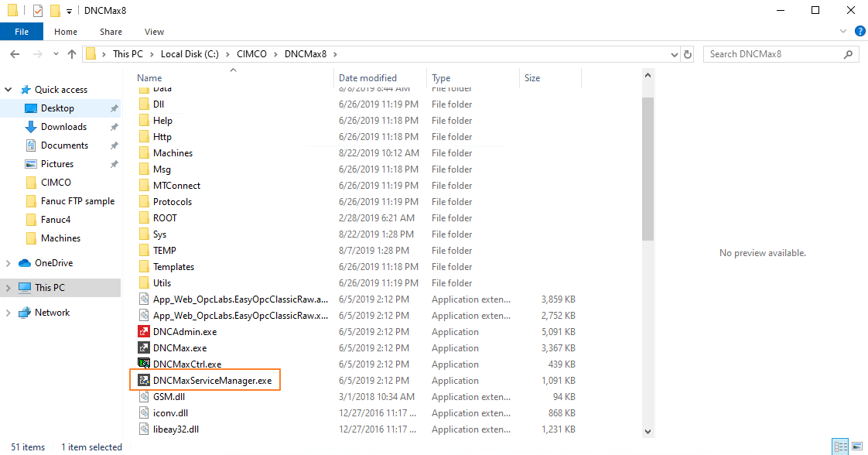Select iconv.dll file icon

tap(144, 413)
